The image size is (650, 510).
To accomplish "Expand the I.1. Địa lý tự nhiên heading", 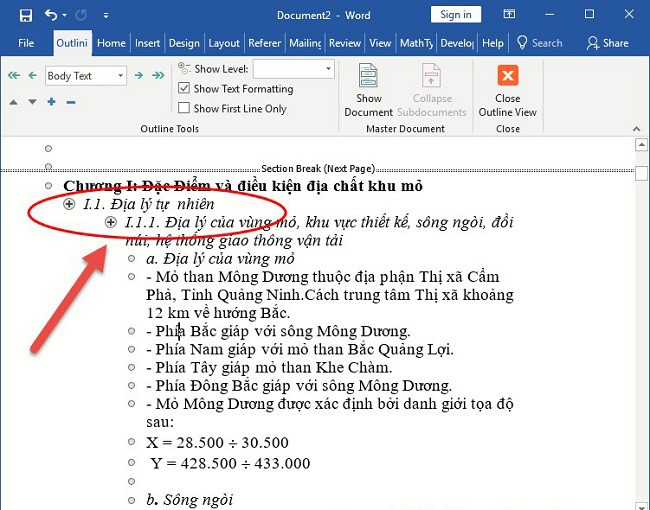I will [69, 204].
